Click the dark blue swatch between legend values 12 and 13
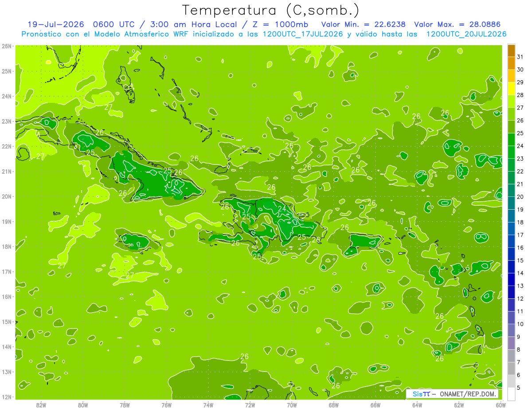Image resolution: width=532 pixels, height=411 pixels. (x=511, y=292)
